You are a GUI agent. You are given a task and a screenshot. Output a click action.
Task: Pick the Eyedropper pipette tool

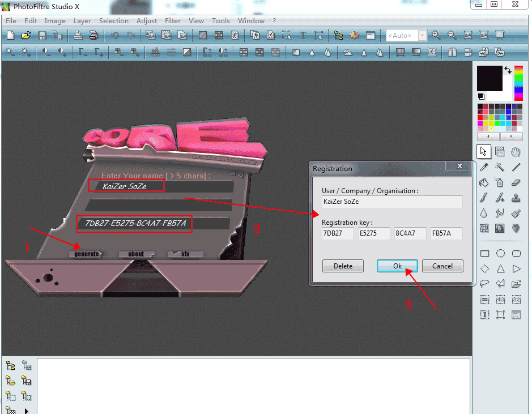[x=484, y=167]
